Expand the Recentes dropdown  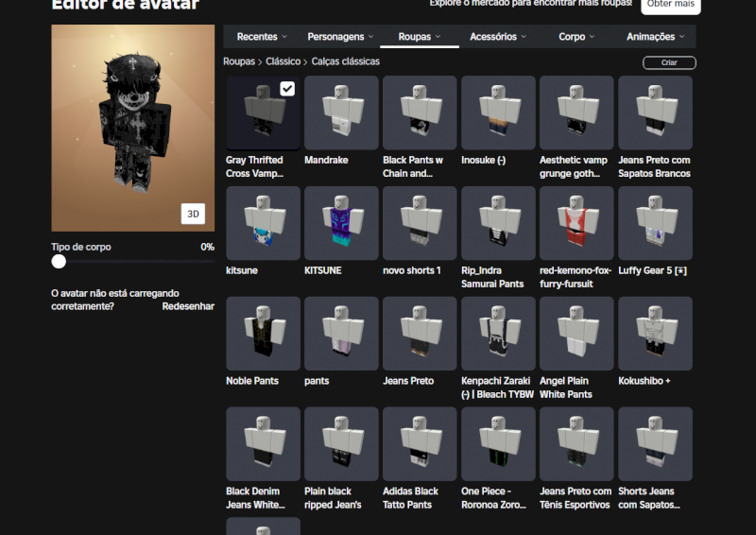(263, 37)
